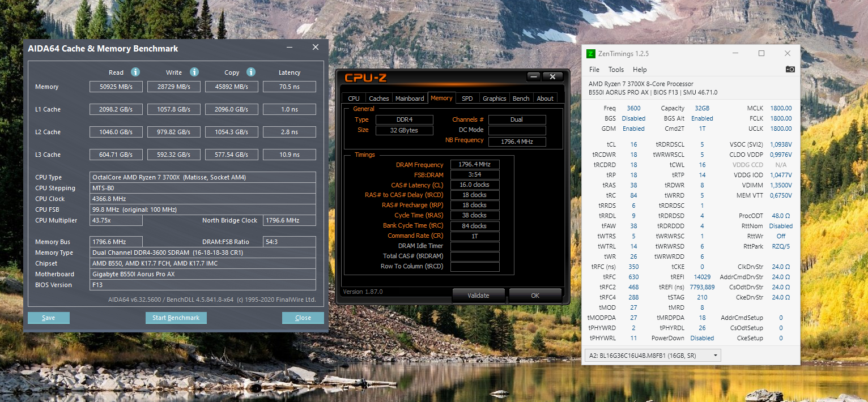Click the tSTAG 210 value in ZenTimings
The image size is (868, 402).
pyautogui.click(x=702, y=297)
